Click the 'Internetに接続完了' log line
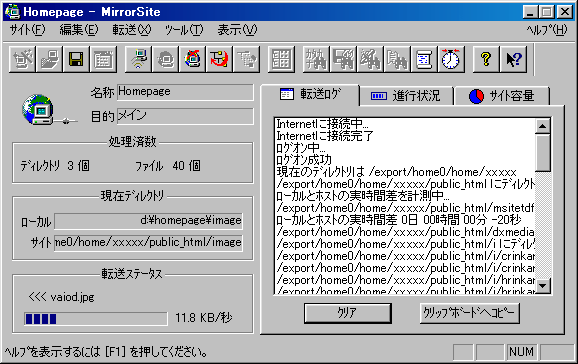 coord(325,136)
